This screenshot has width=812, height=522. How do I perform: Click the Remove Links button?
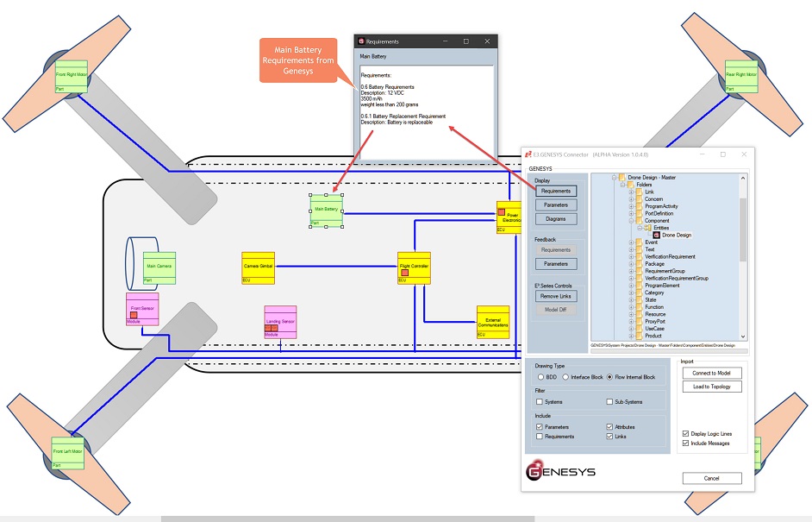coord(556,296)
